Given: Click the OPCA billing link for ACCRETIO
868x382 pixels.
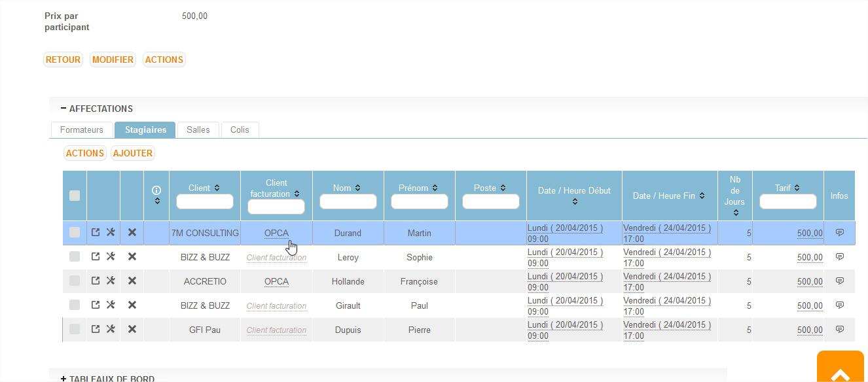Looking at the screenshot, I should [276, 281].
